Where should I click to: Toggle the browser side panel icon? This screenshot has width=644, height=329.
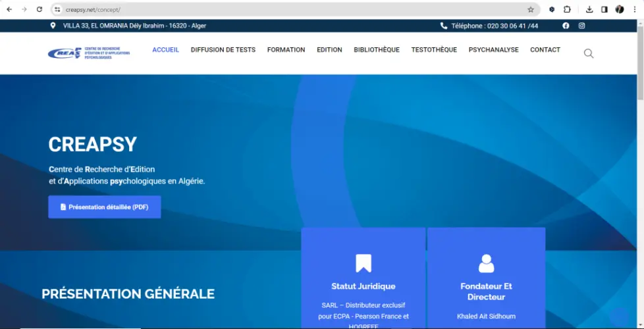click(604, 9)
